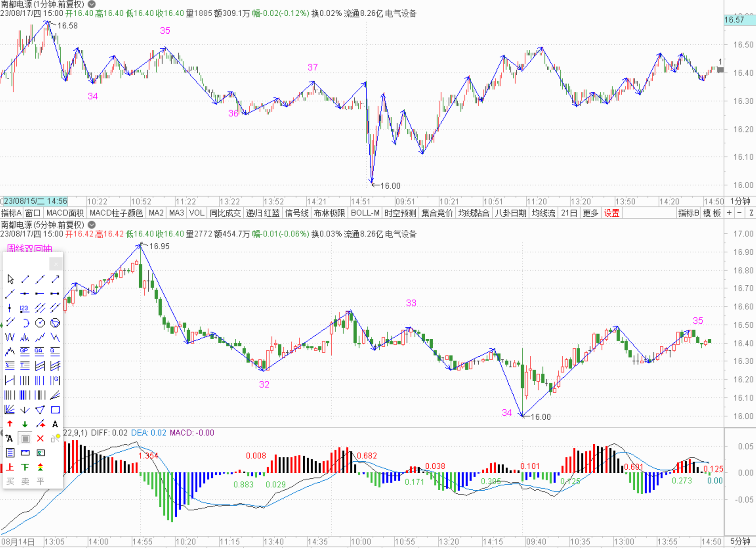756x548 pixels.
Task: Open the 指标B indicator menu
Action: click(688, 213)
